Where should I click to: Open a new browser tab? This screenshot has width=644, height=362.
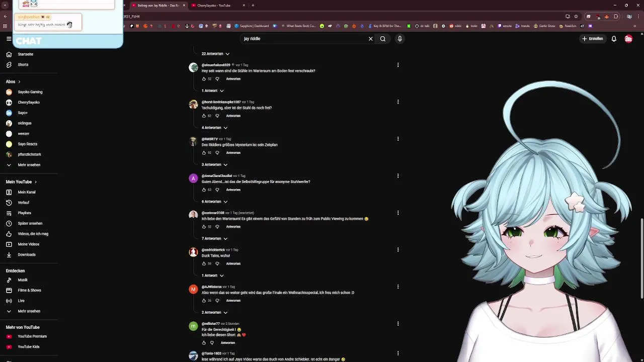(x=253, y=6)
